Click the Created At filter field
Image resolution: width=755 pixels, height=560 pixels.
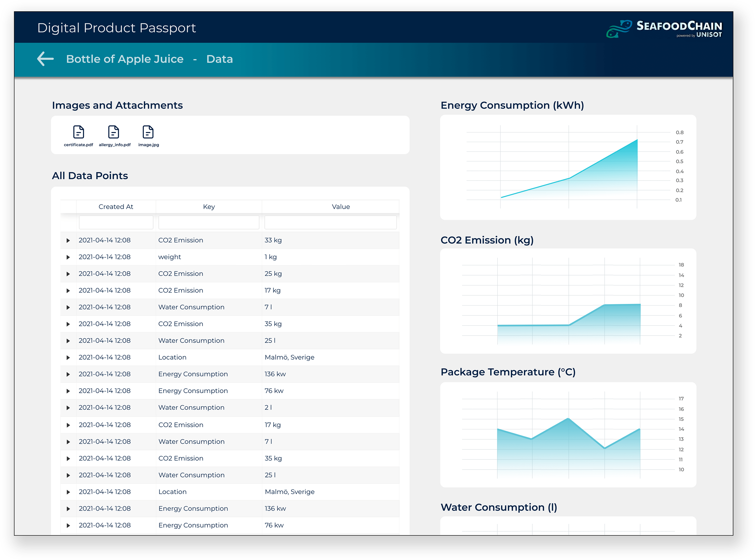116,222
